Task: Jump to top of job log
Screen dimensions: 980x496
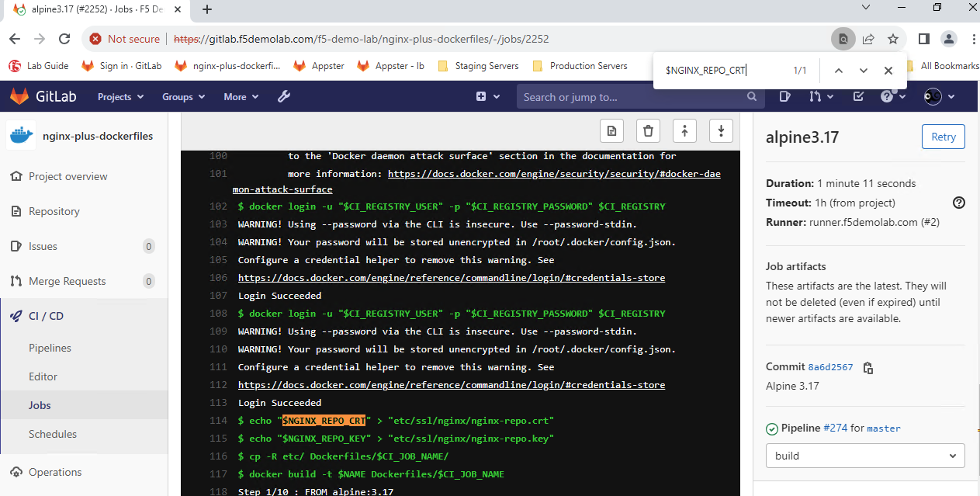Action: (684, 130)
